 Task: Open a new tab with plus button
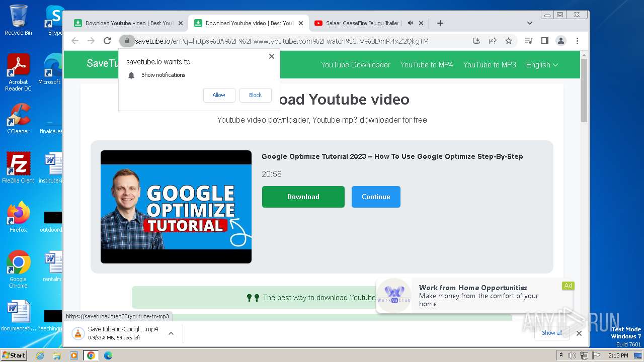[440, 23]
